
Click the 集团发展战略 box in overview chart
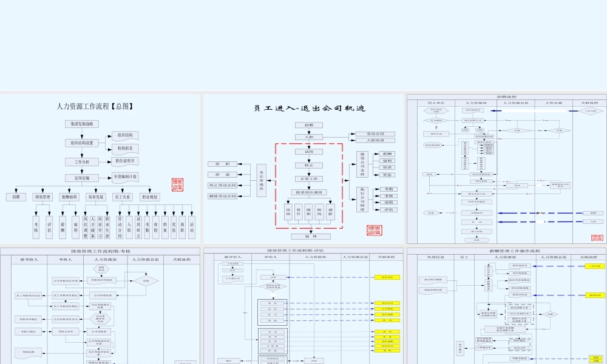coord(81,124)
